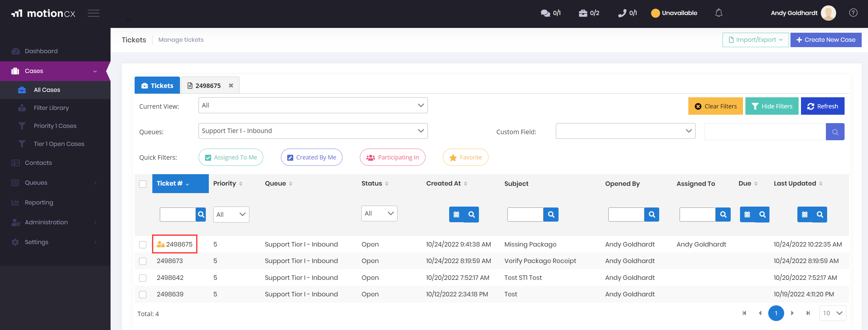
Task: Change page size dropdown showing 10
Action: [832, 313]
